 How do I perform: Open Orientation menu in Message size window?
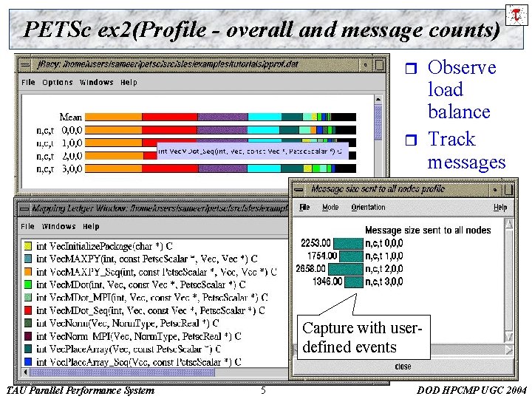click(368, 207)
